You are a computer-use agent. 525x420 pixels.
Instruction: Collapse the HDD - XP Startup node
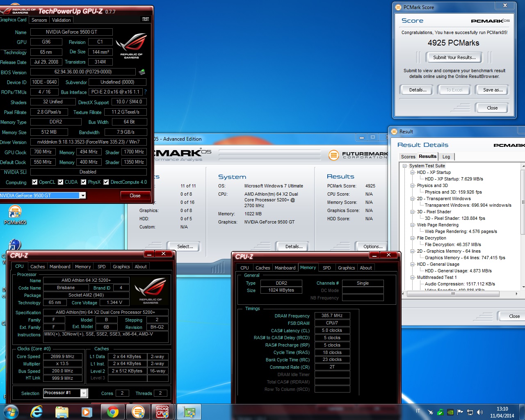(x=413, y=172)
